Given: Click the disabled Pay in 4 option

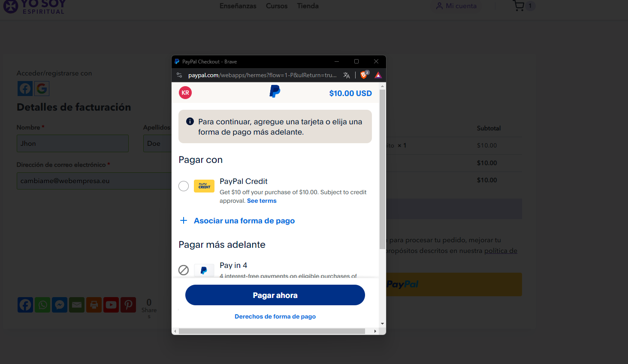Looking at the screenshot, I should tap(184, 270).
